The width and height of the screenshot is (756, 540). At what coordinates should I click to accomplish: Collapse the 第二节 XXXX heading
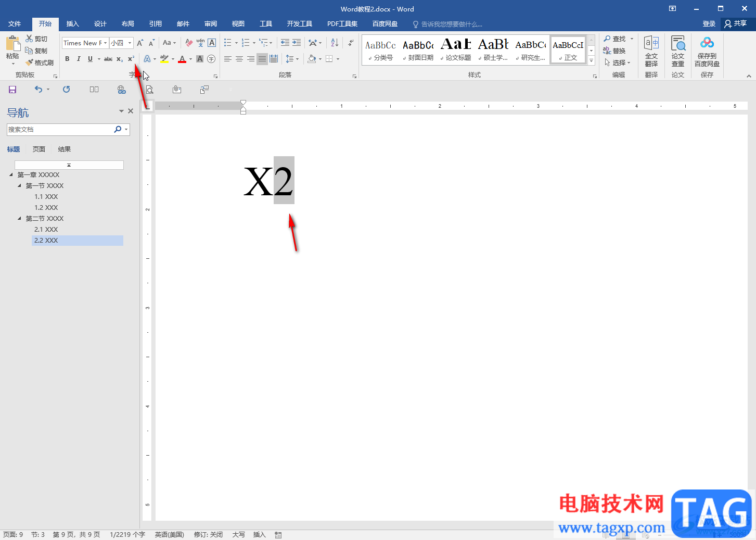[20, 219]
